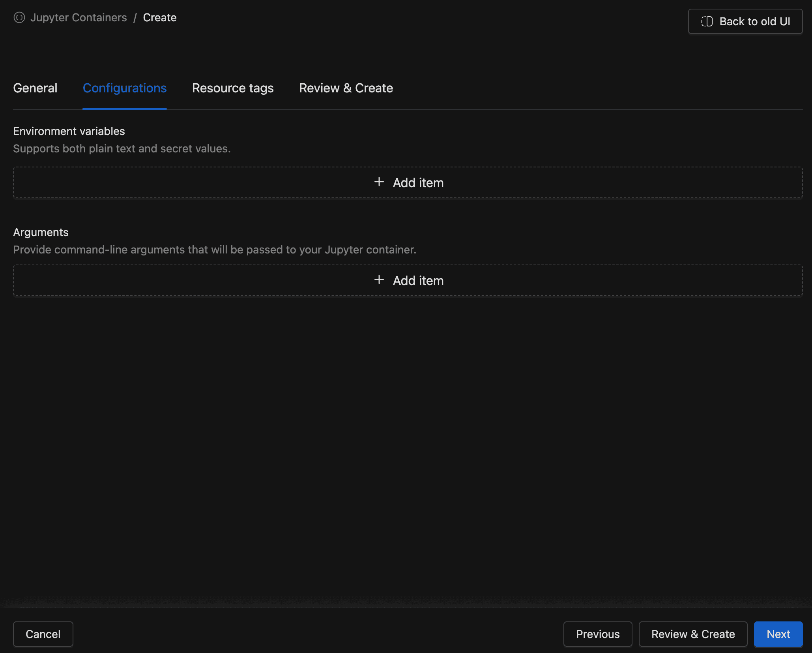812x653 pixels.
Task: Click the bottom Review & Create button
Action: coord(693,634)
